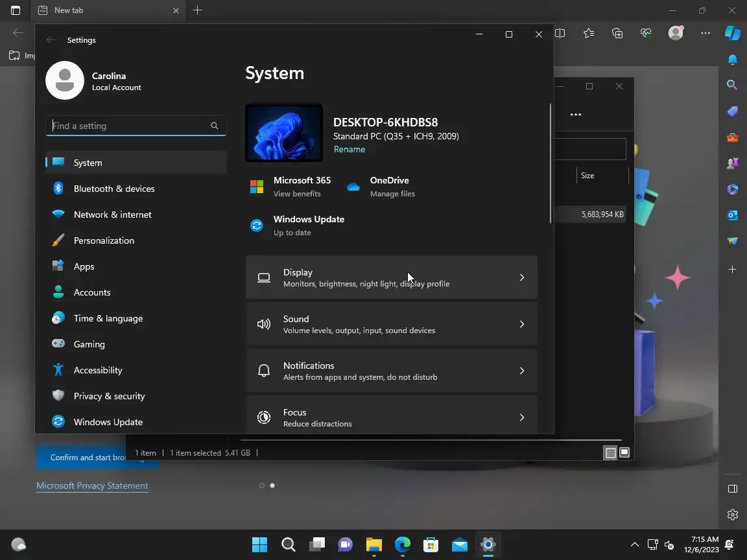
Task: Click Size column header in Explorer
Action: [x=602, y=176]
